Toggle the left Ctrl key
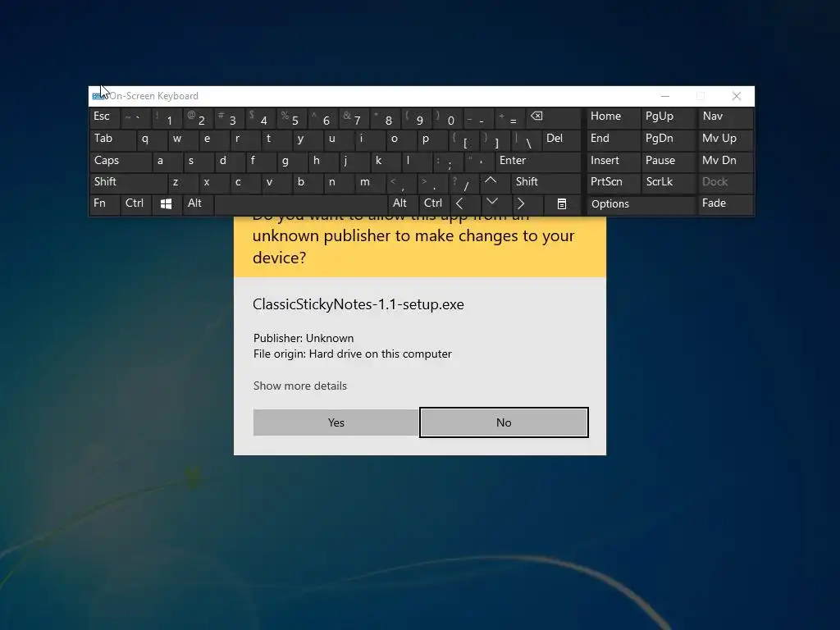 point(136,204)
